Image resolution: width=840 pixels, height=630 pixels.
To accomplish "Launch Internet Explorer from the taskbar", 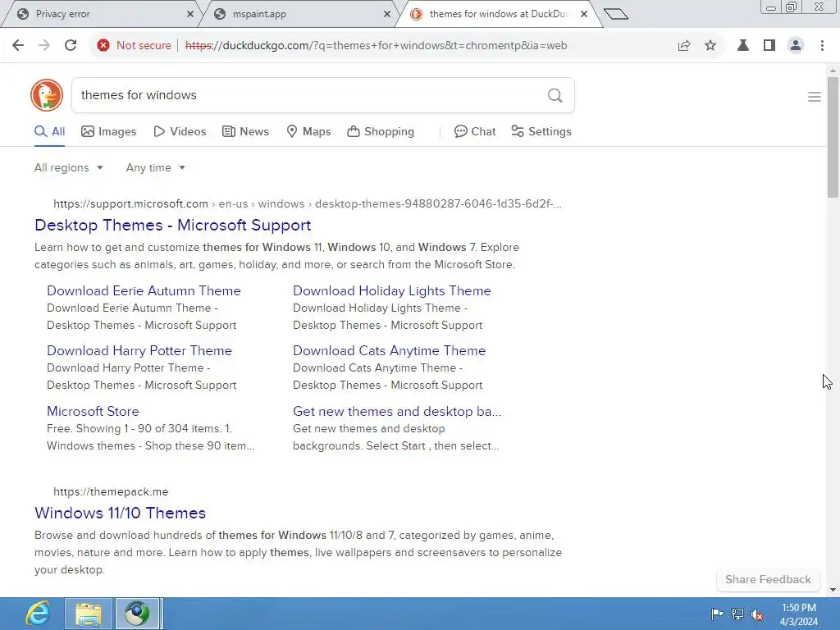I will tap(38, 614).
